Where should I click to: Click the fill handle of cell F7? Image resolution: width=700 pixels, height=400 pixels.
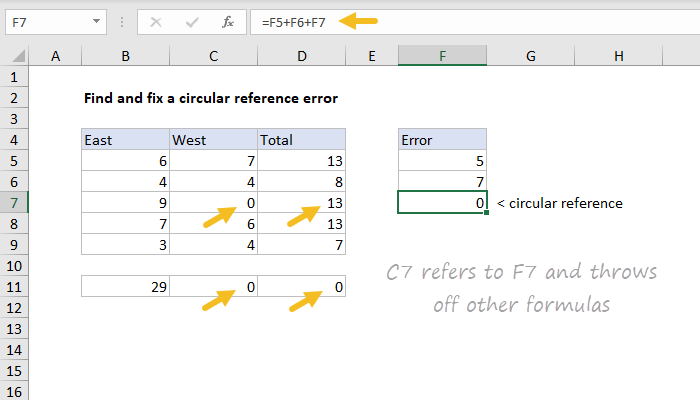pos(486,212)
